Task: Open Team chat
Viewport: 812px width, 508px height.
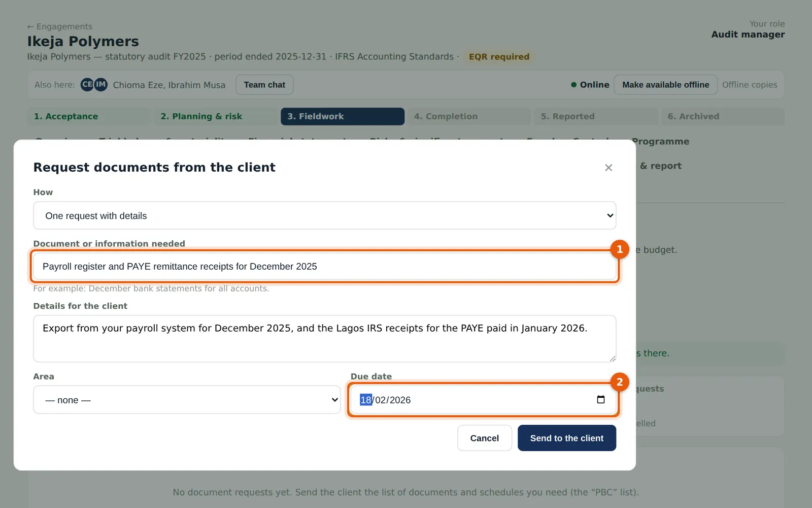Action: (x=264, y=85)
